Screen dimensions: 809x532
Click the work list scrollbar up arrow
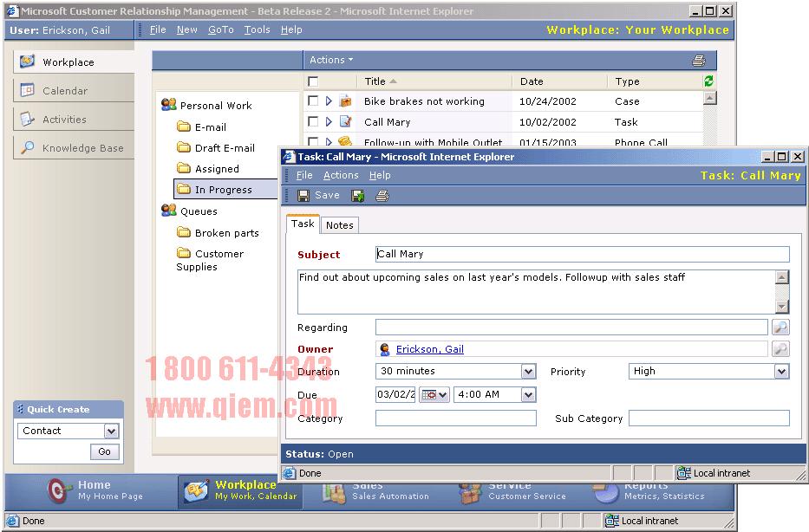pyautogui.click(x=710, y=98)
